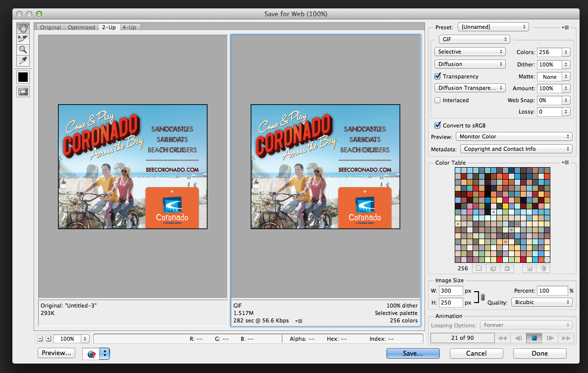Click the Cancel button
The image size is (588, 373).
(x=476, y=354)
